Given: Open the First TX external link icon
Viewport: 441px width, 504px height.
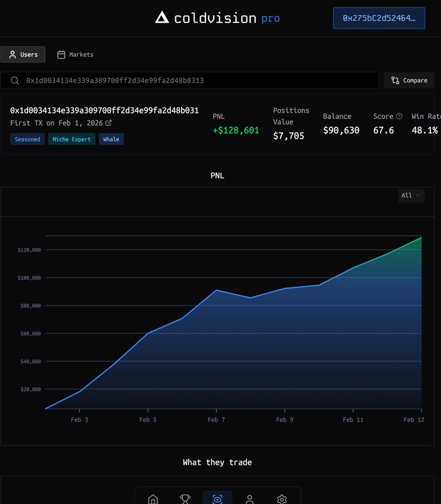Looking at the screenshot, I should pos(108,123).
